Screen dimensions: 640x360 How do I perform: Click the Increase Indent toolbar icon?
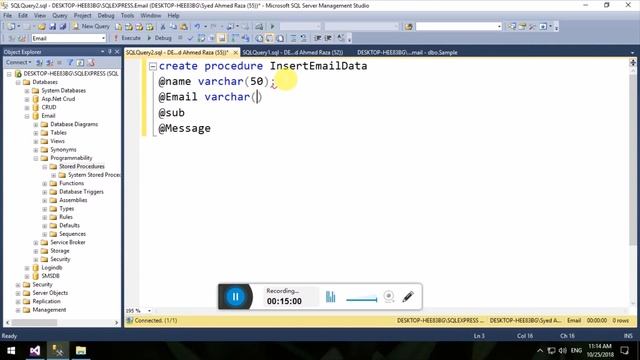[x=328, y=38]
